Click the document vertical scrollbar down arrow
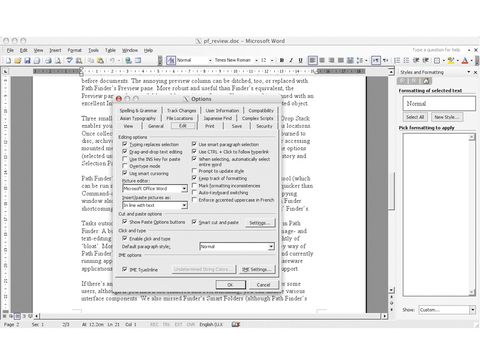This screenshot has width=480, height=360. coord(392,290)
